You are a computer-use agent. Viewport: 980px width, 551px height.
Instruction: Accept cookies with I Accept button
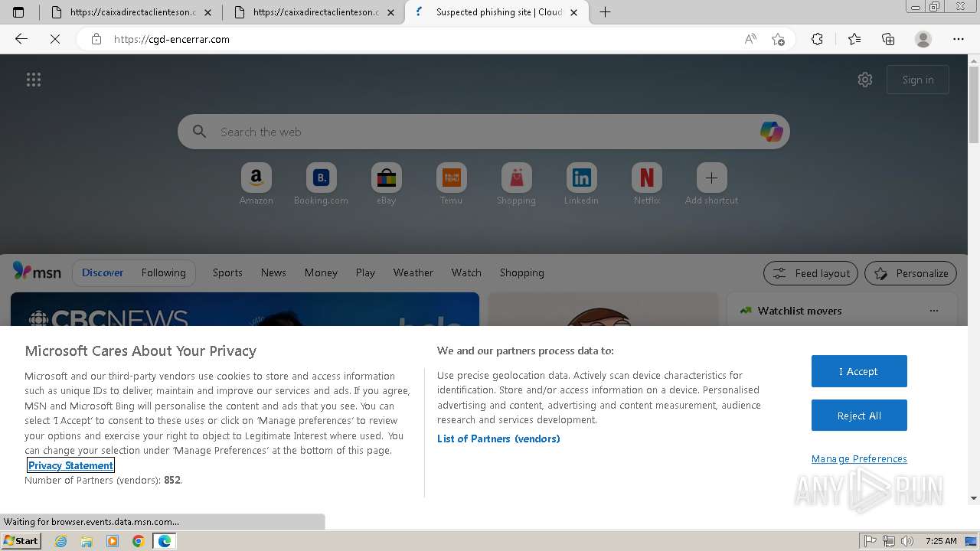click(859, 371)
